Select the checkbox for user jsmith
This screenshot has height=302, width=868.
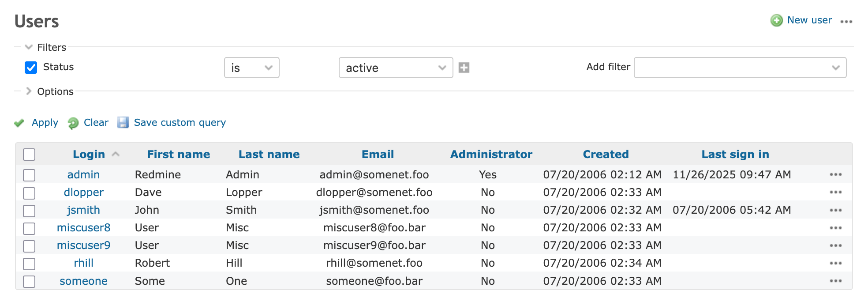(29, 211)
